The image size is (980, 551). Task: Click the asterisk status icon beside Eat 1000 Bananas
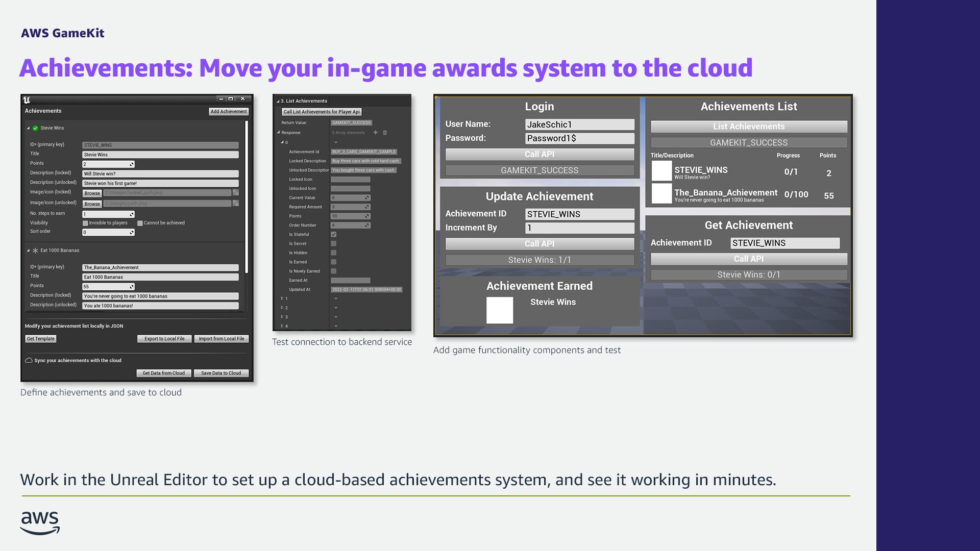(35, 251)
